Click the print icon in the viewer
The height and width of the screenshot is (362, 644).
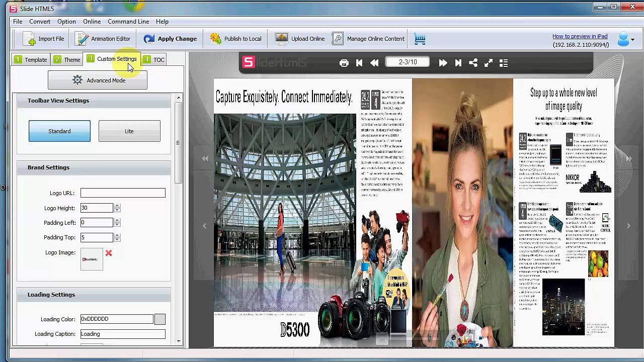pyautogui.click(x=344, y=63)
